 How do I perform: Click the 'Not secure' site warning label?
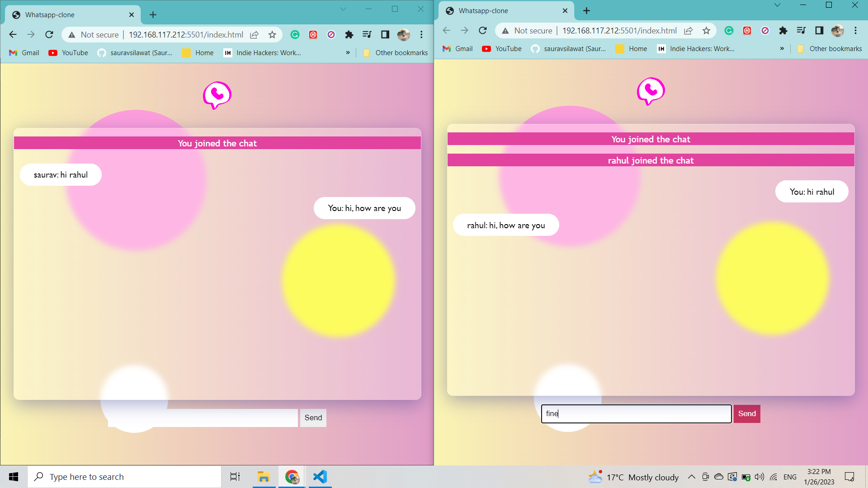[99, 34]
